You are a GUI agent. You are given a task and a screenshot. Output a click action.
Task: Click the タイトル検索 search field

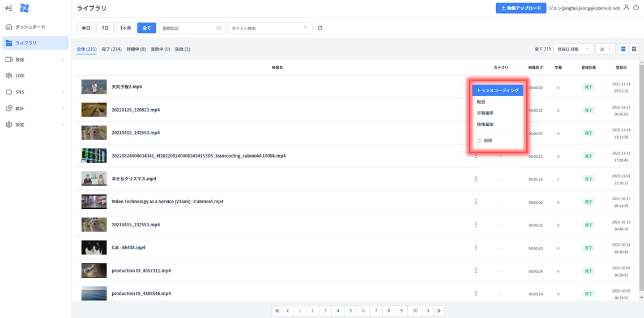tap(266, 28)
